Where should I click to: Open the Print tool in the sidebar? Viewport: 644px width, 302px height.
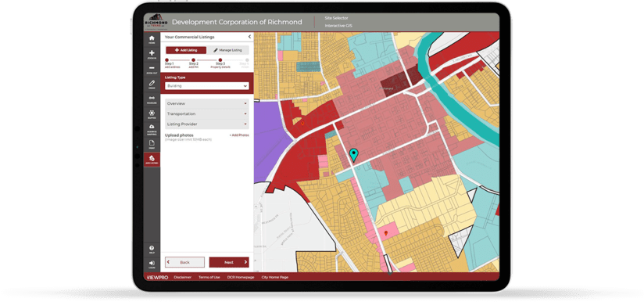152,144
